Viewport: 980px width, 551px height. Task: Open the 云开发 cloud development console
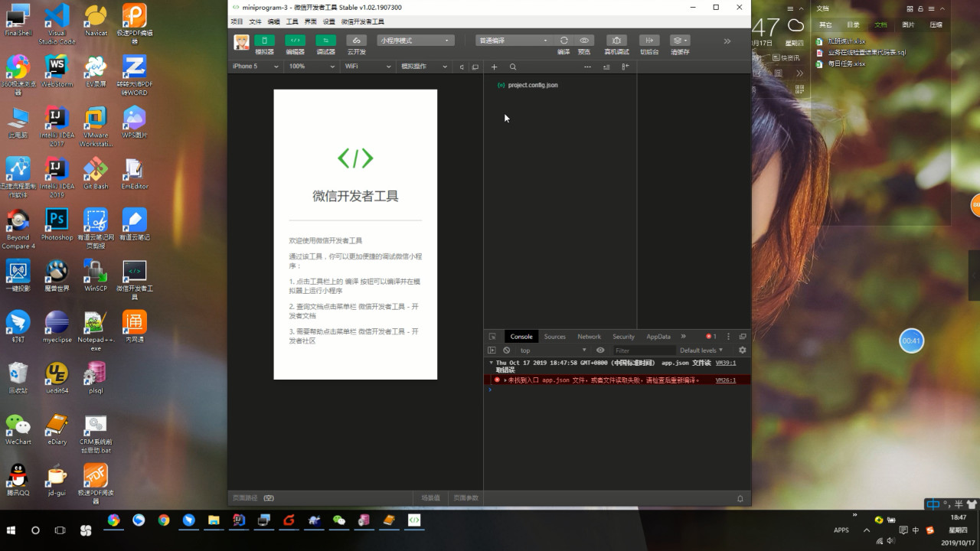[x=356, y=41]
